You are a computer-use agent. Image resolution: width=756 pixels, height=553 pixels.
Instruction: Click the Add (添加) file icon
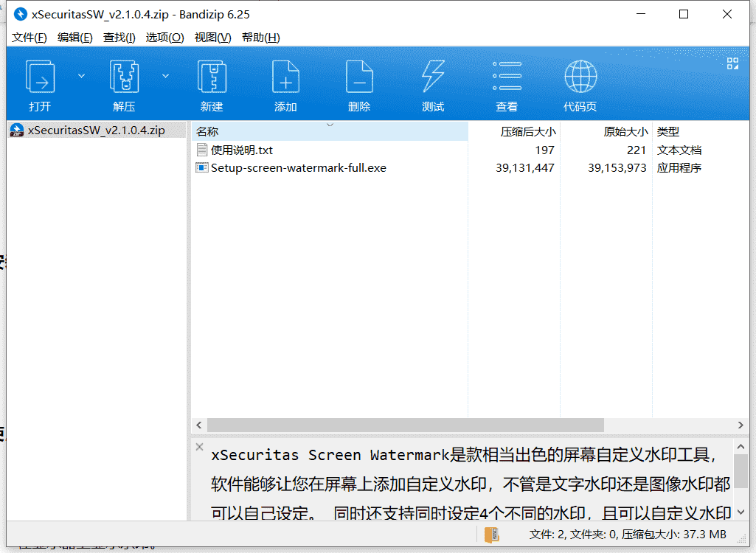pos(285,77)
